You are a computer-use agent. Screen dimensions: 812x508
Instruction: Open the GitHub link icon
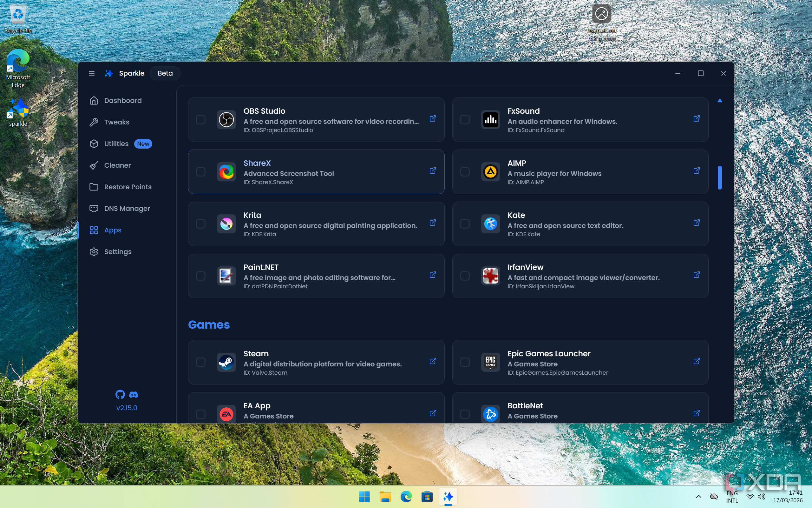click(120, 394)
